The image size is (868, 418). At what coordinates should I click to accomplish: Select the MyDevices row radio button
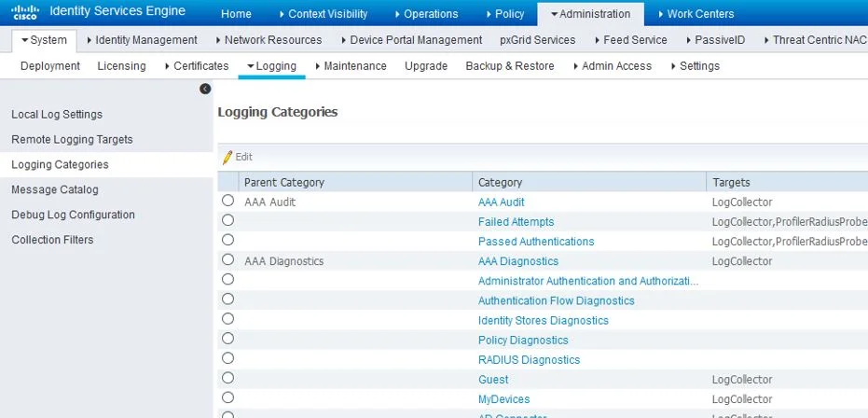[x=228, y=397]
